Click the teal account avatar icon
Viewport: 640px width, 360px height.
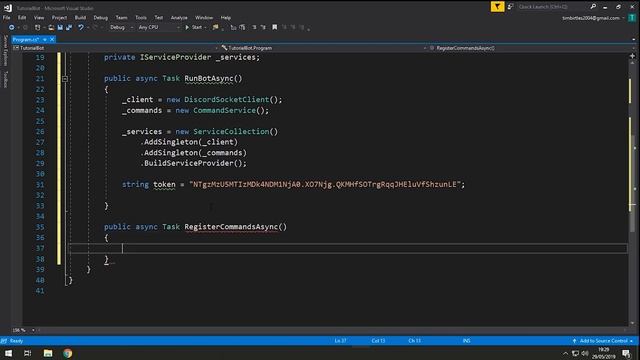632,18
